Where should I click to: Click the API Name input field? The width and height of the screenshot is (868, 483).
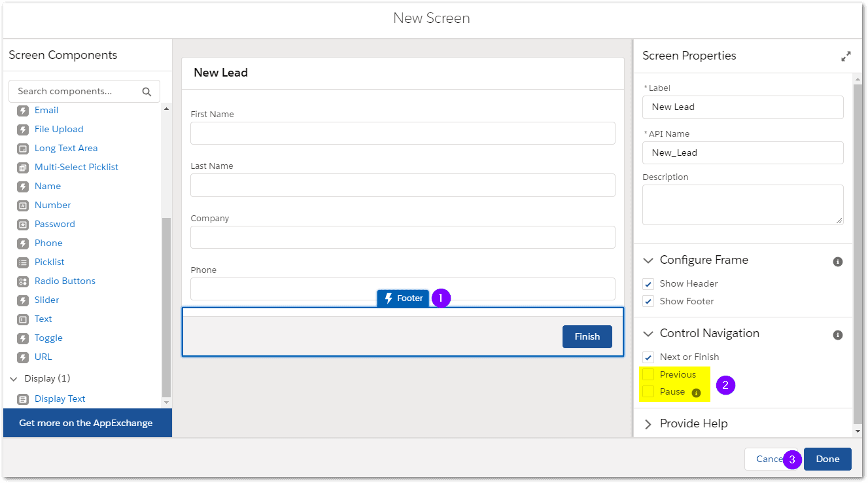742,152
